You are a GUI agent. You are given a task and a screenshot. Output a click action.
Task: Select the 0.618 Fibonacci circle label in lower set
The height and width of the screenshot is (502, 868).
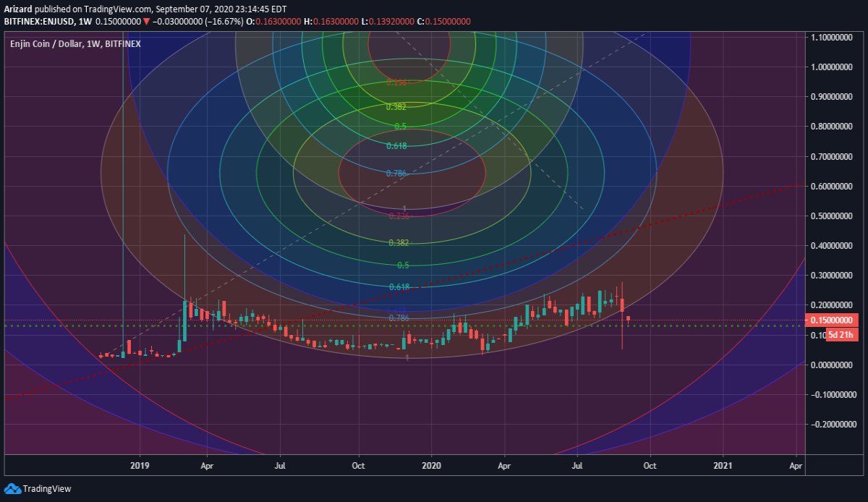399,287
